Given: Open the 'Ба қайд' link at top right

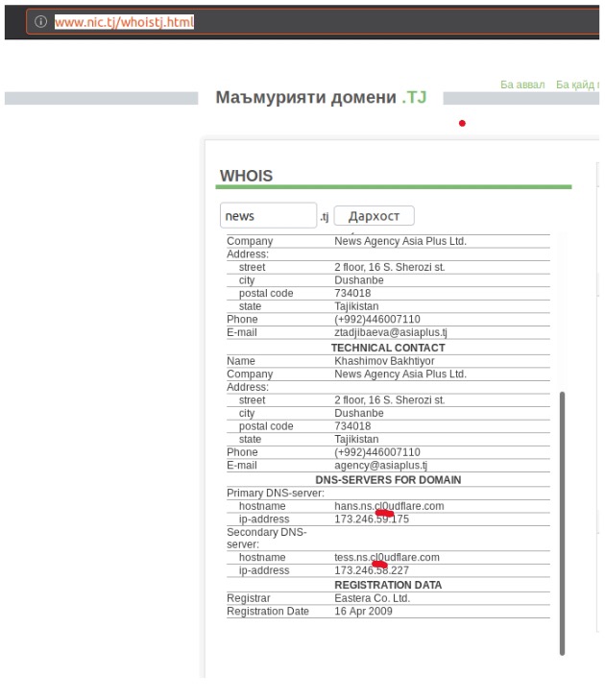Looking at the screenshot, I should [x=576, y=85].
